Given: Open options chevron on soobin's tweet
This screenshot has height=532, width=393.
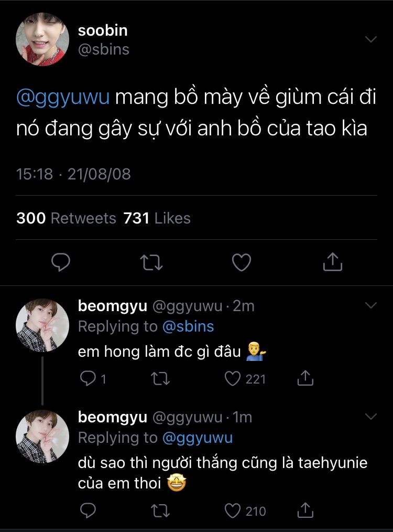Looking at the screenshot, I should (370, 40).
